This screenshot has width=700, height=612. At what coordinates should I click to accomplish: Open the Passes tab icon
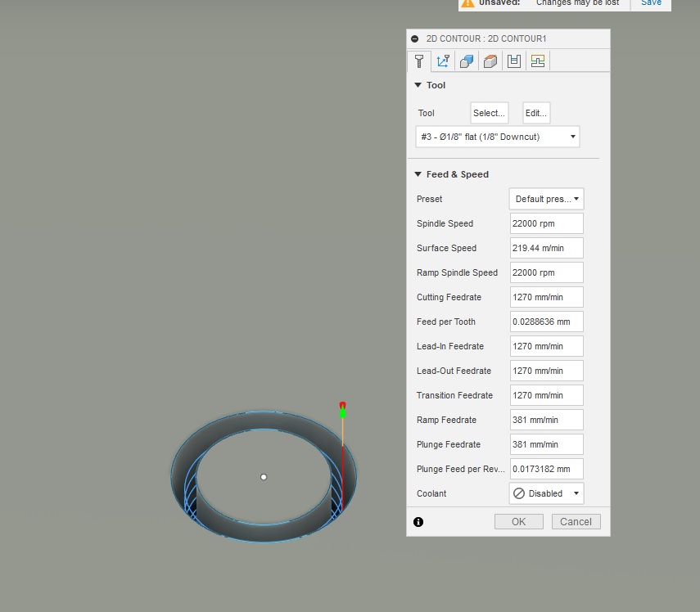click(514, 61)
